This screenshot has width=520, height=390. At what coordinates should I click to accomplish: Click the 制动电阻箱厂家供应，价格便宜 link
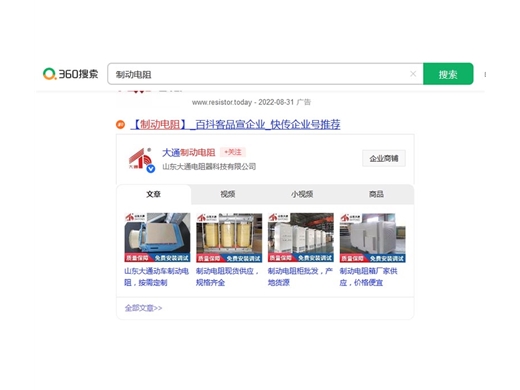tap(369, 277)
